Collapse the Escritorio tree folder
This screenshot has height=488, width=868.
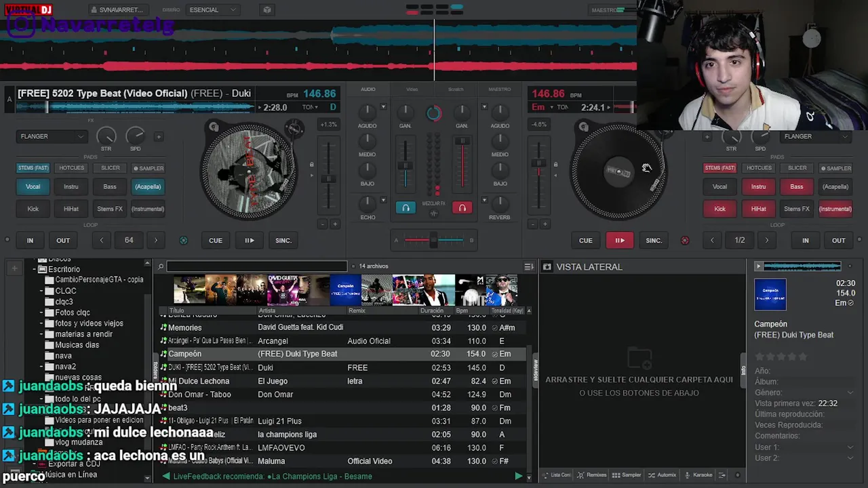click(x=35, y=269)
